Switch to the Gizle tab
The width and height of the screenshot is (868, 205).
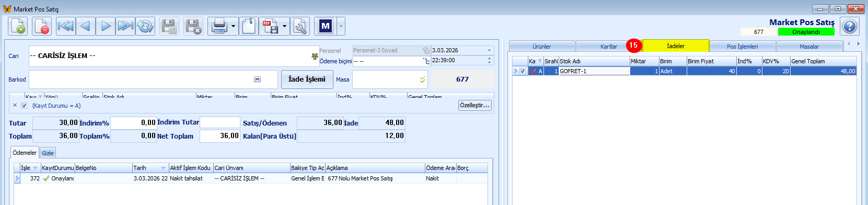click(x=48, y=153)
